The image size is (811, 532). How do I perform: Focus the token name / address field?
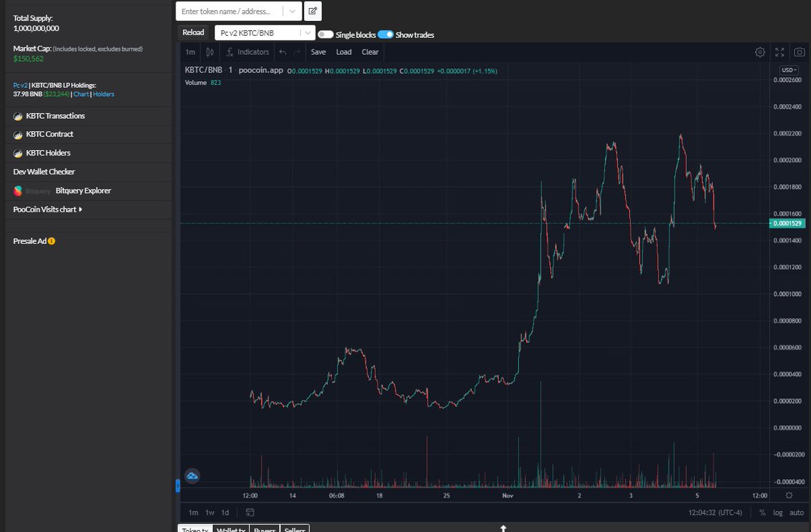[230, 11]
